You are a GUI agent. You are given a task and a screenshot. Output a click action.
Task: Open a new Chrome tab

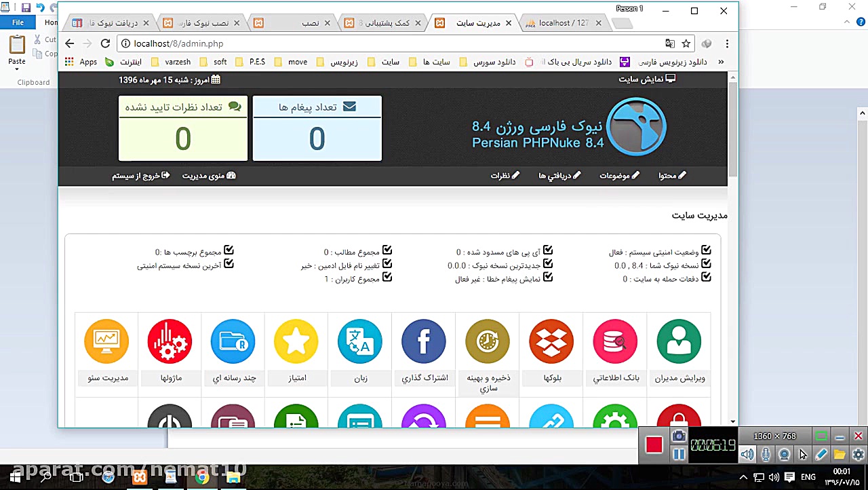tap(621, 24)
